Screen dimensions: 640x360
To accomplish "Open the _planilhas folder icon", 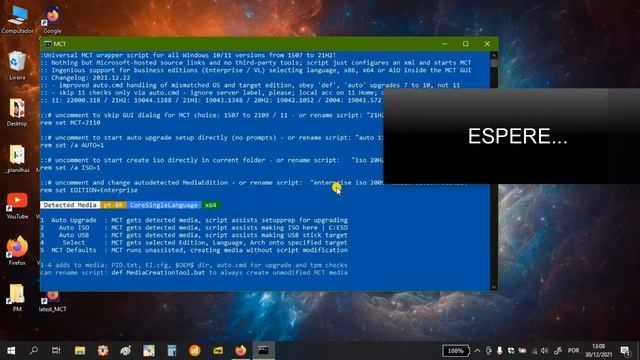I will coord(17,159).
